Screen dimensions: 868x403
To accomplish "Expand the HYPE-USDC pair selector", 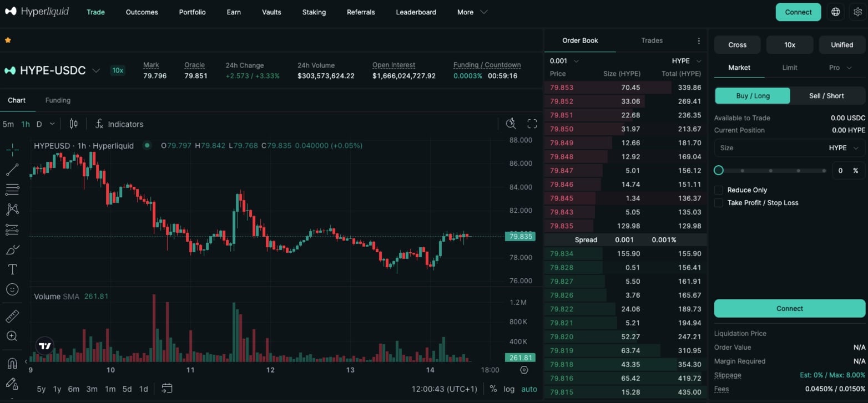I will (96, 70).
